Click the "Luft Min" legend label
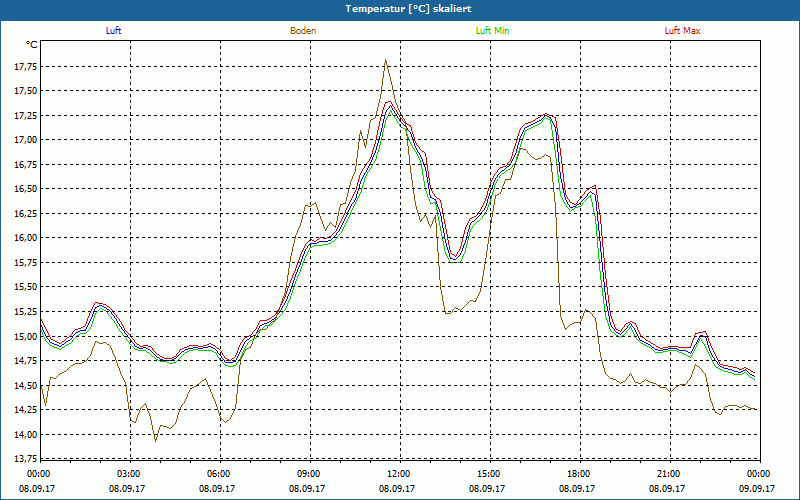 pos(492,31)
